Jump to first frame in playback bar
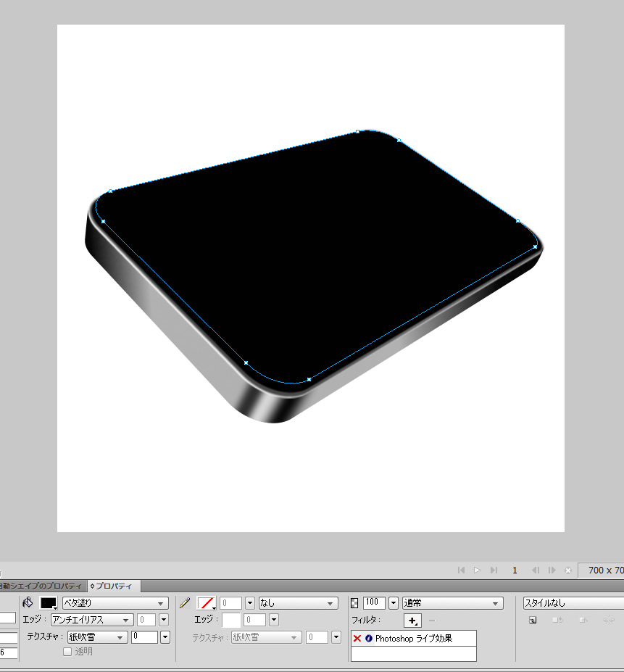The image size is (624, 672). pos(461,571)
